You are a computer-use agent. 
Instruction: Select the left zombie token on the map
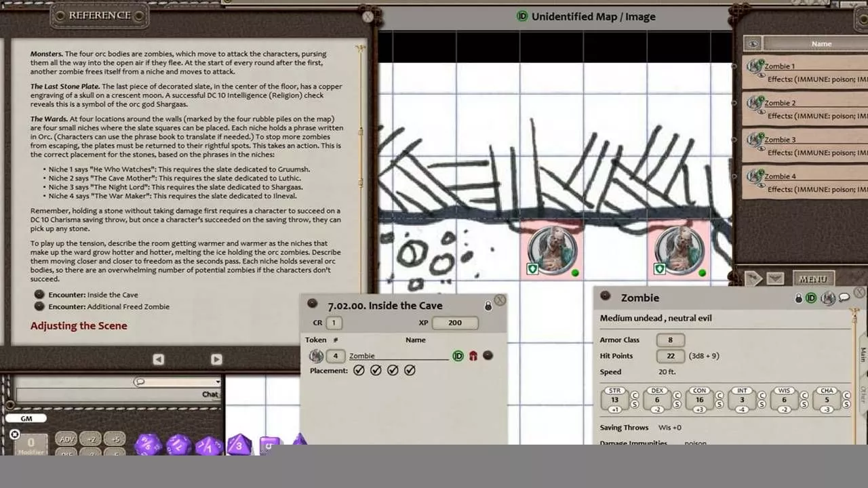click(x=552, y=251)
